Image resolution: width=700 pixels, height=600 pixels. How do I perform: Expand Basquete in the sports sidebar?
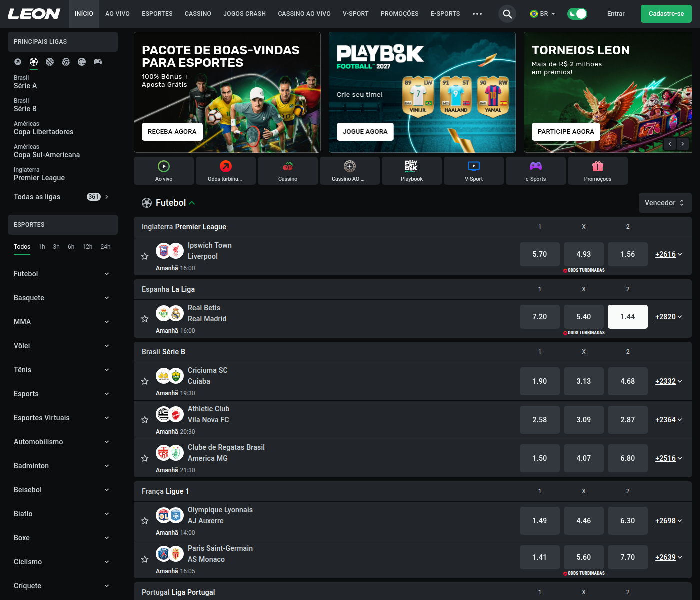point(63,298)
